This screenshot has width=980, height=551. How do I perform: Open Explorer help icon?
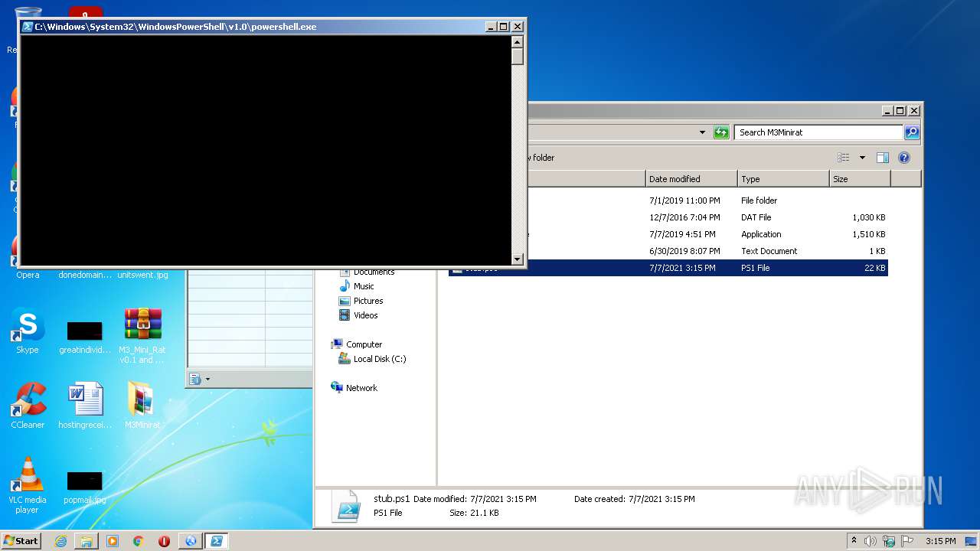[x=903, y=158]
